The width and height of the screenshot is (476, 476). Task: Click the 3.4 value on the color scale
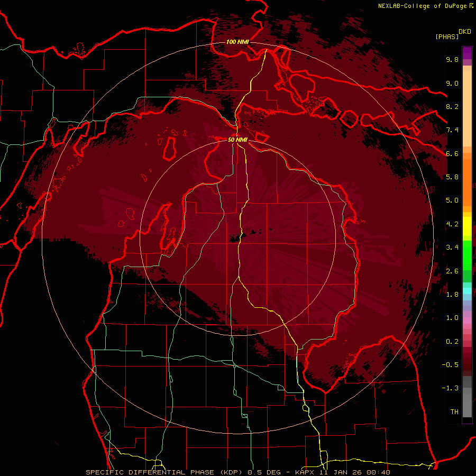point(452,248)
